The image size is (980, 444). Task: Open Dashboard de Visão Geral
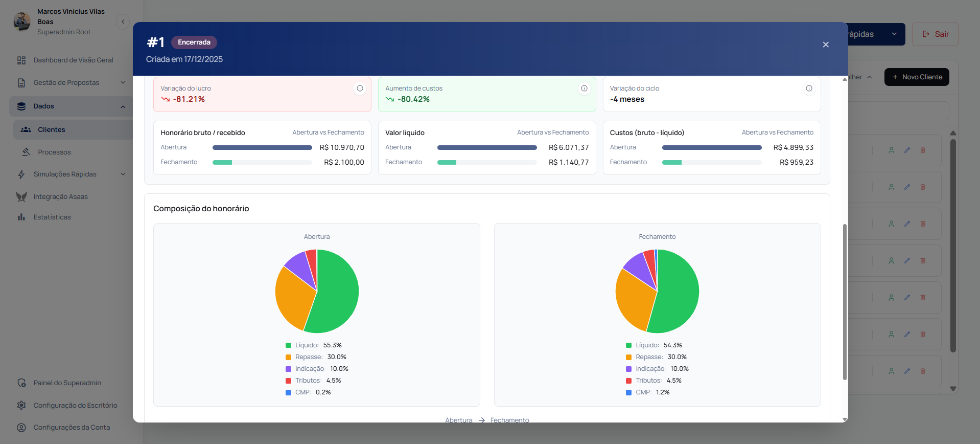click(x=73, y=60)
